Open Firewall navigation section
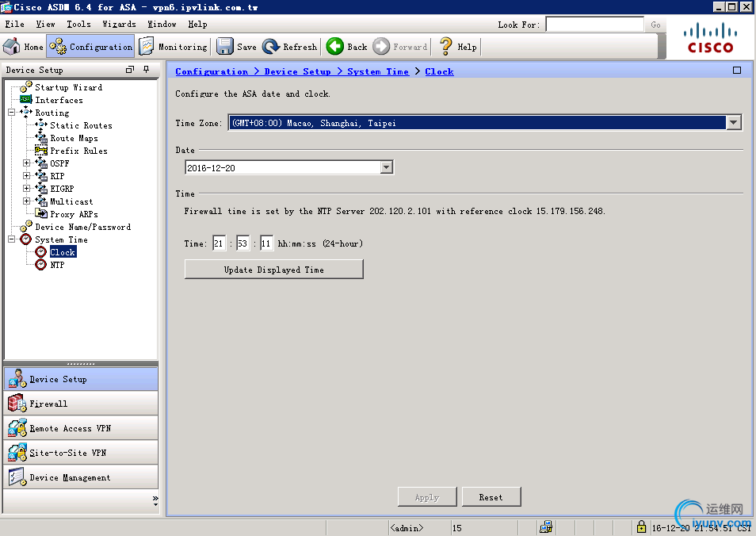 81,404
